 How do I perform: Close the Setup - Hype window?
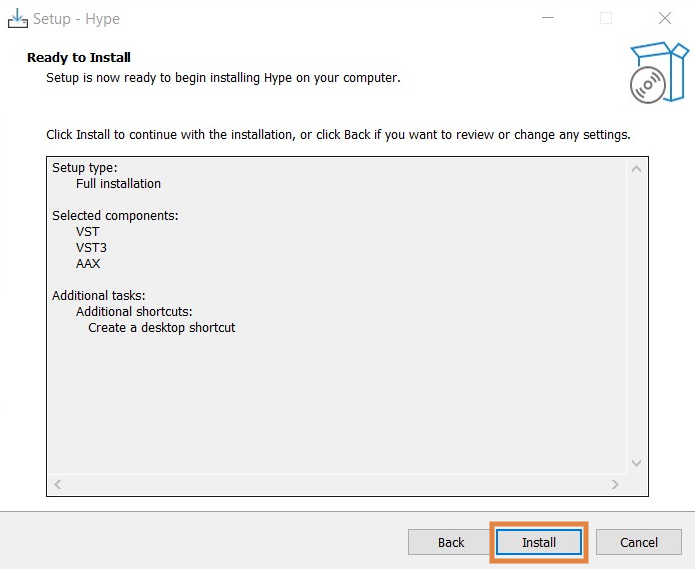point(665,18)
